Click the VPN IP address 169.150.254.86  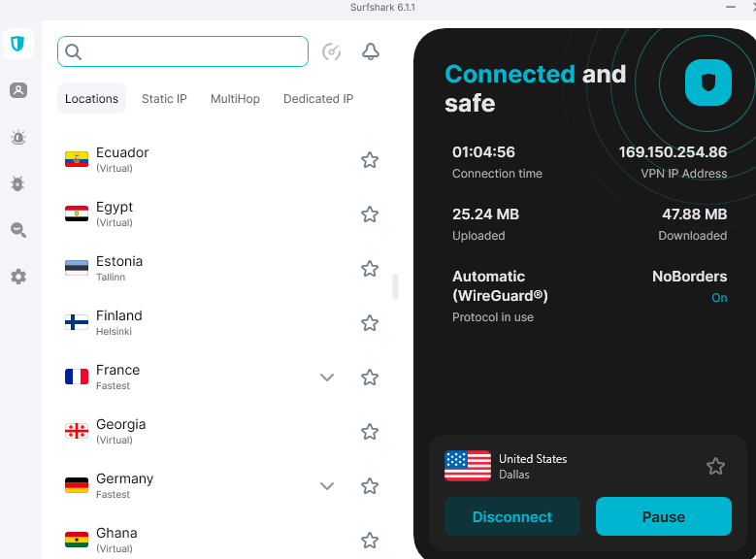coord(673,152)
